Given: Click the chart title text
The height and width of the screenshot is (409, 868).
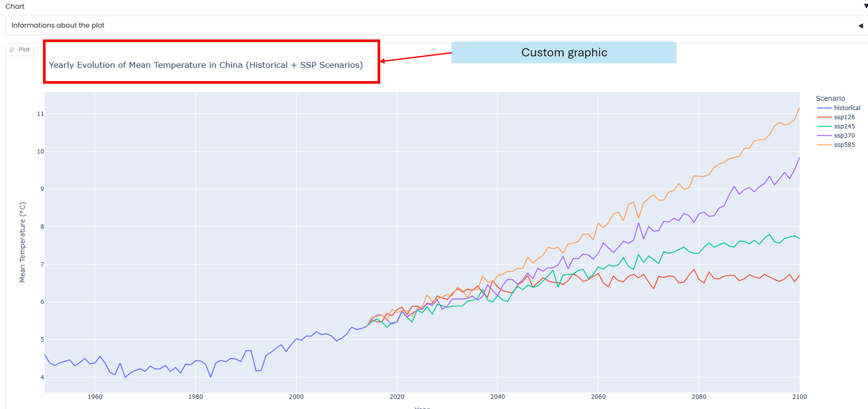Looking at the screenshot, I should [206, 65].
